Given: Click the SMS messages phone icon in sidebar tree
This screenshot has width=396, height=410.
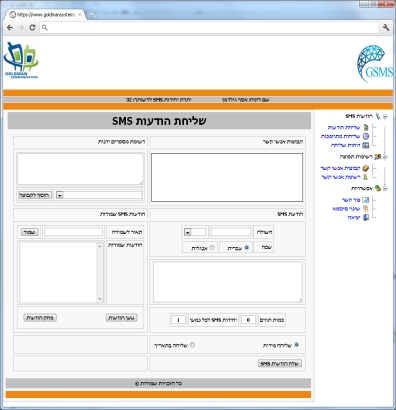Looking at the screenshot, I should click(x=377, y=116).
